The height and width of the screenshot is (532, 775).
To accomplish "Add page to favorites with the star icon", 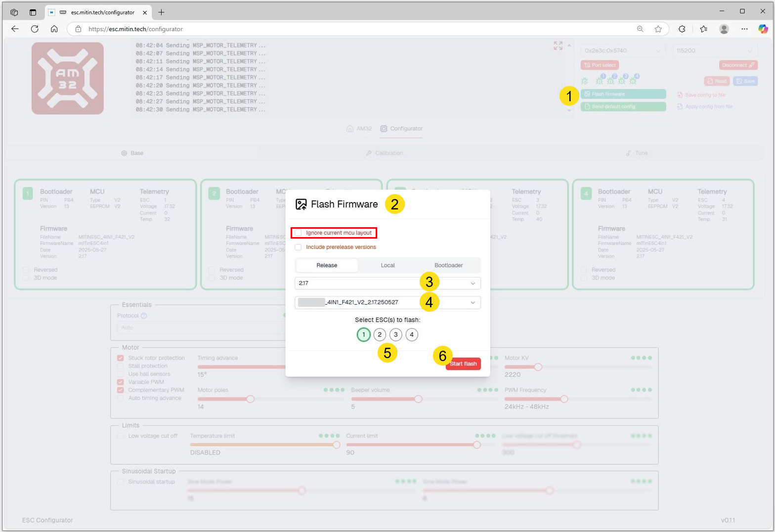I will click(x=658, y=29).
